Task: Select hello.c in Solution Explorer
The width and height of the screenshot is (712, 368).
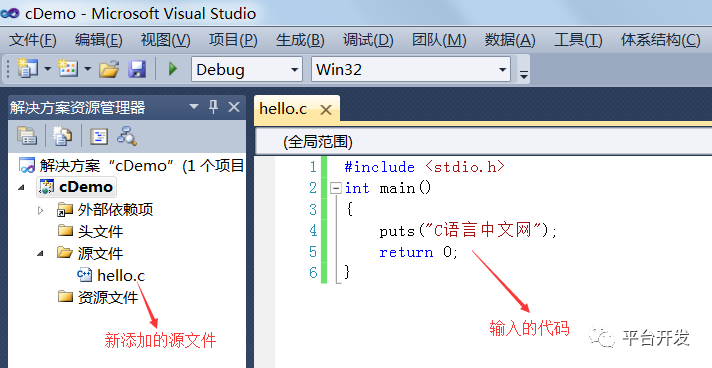Action: point(121,275)
